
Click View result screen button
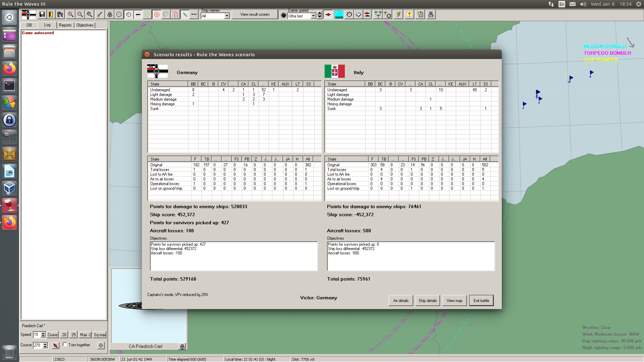(x=255, y=14)
